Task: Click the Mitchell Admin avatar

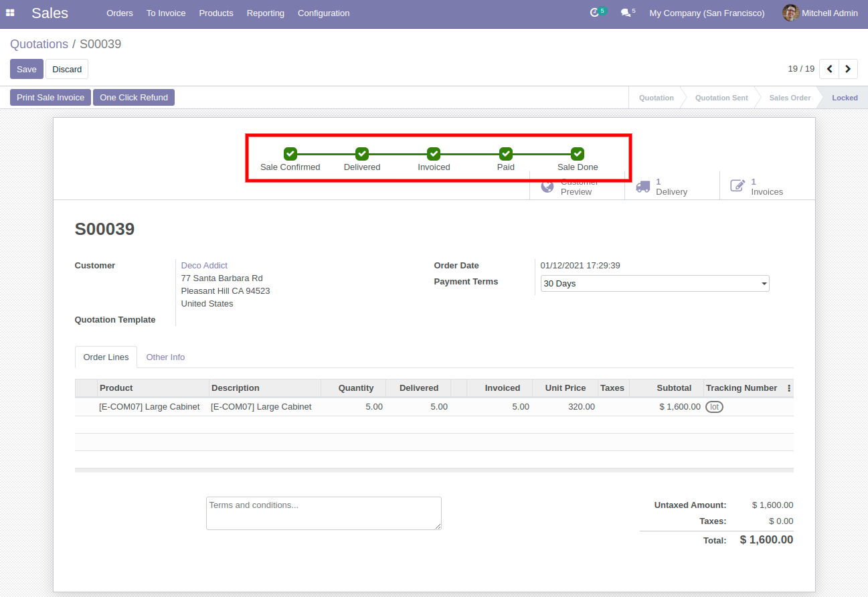Action: 790,13
